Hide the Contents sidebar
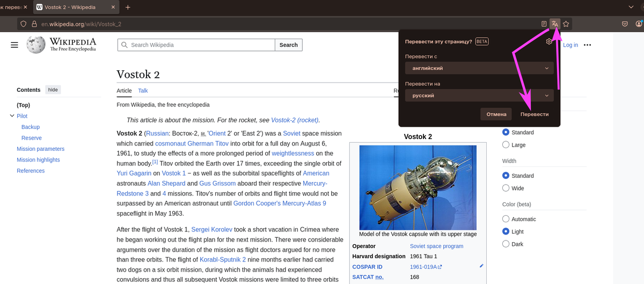 pos(53,90)
